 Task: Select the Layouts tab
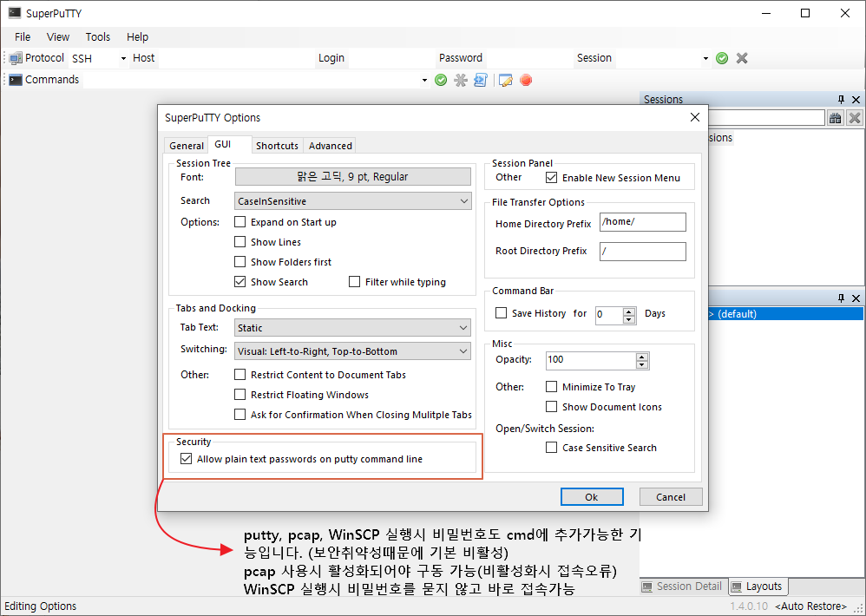(x=758, y=587)
